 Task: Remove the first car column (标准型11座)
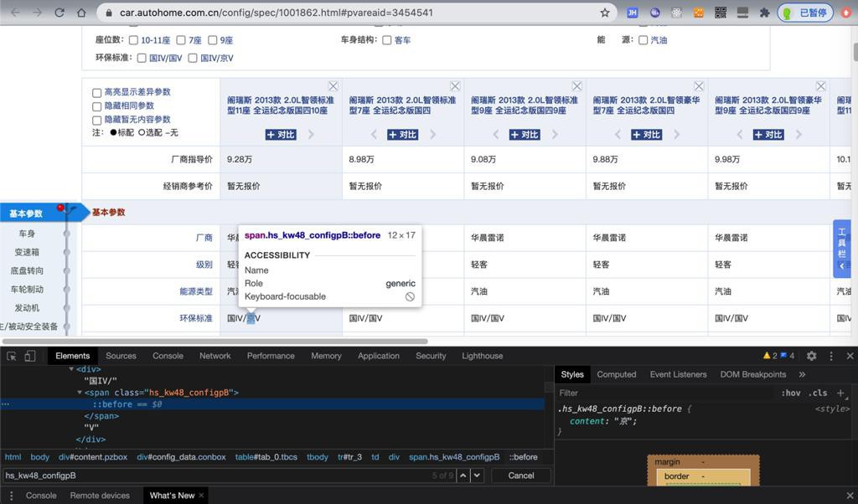coord(333,86)
